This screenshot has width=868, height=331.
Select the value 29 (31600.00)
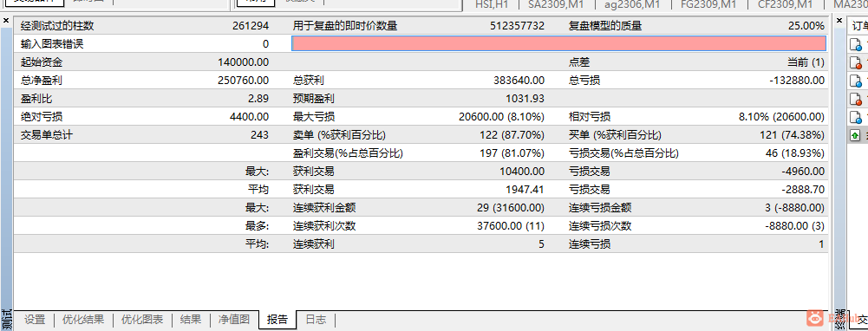511,208
